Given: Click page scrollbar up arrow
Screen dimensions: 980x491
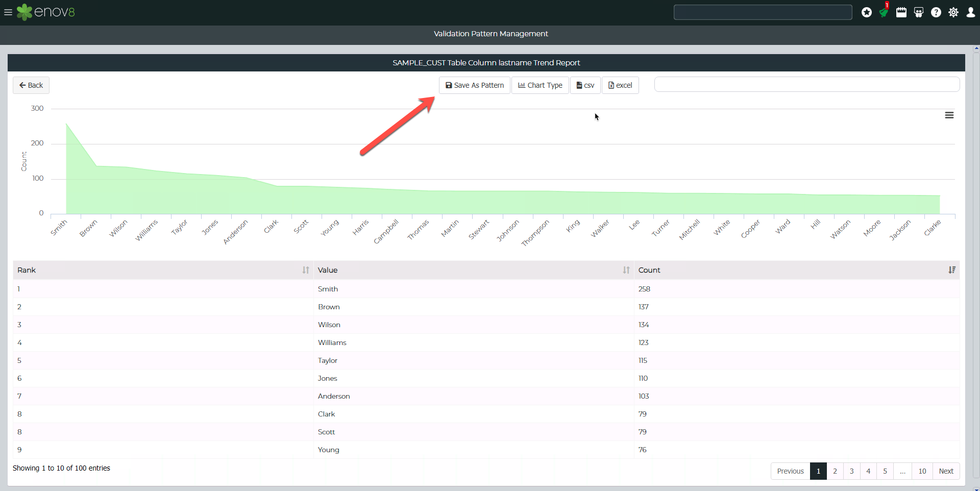Looking at the screenshot, I should (976, 48).
